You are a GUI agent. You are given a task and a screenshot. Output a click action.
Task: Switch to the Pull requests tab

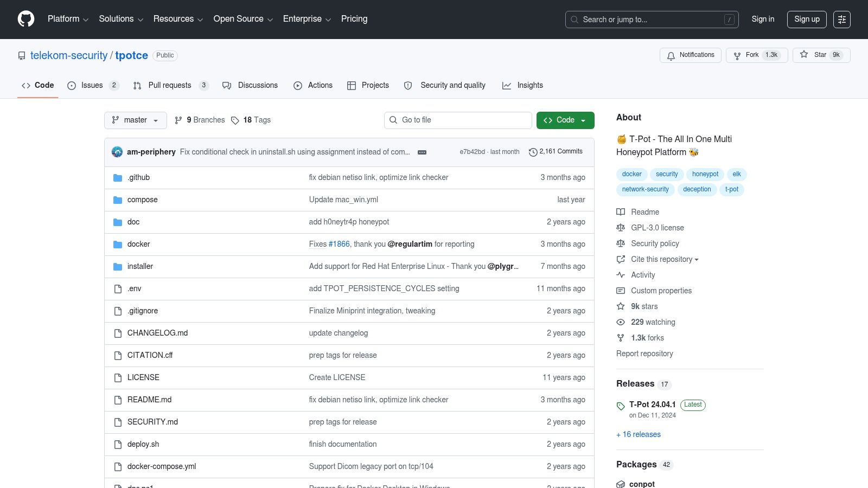pyautogui.click(x=171, y=86)
